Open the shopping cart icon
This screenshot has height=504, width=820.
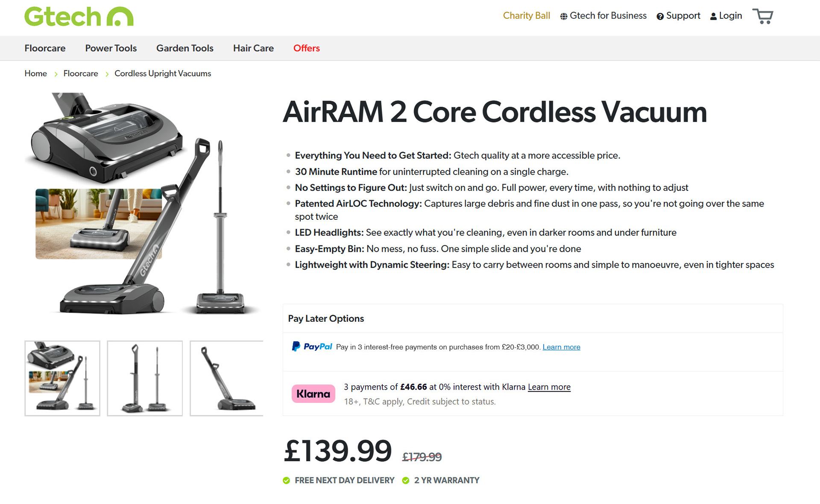click(x=763, y=16)
